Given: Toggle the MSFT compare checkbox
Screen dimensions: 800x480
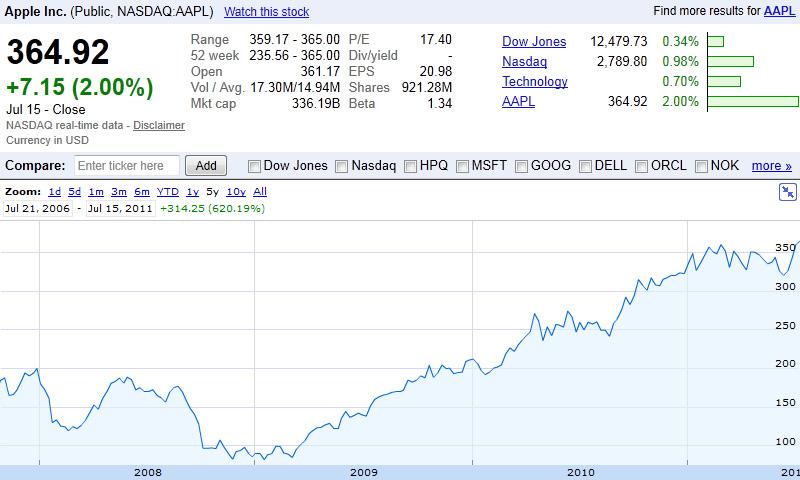Looking at the screenshot, I should pos(462,166).
